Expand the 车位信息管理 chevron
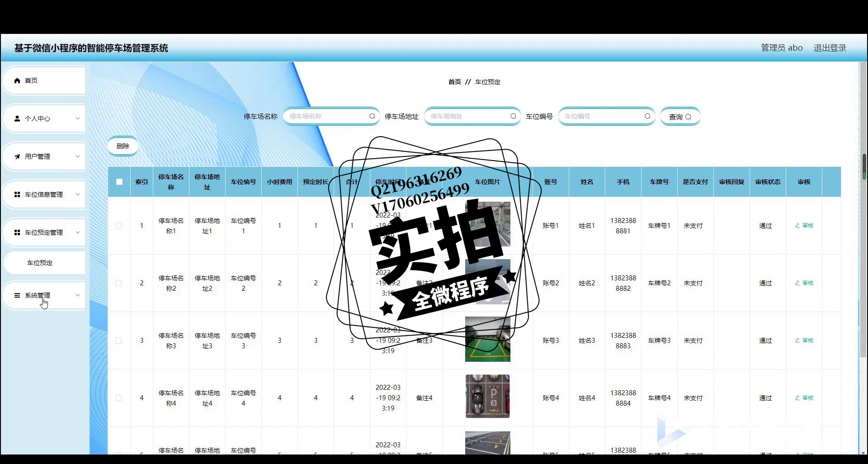 click(78, 194)
